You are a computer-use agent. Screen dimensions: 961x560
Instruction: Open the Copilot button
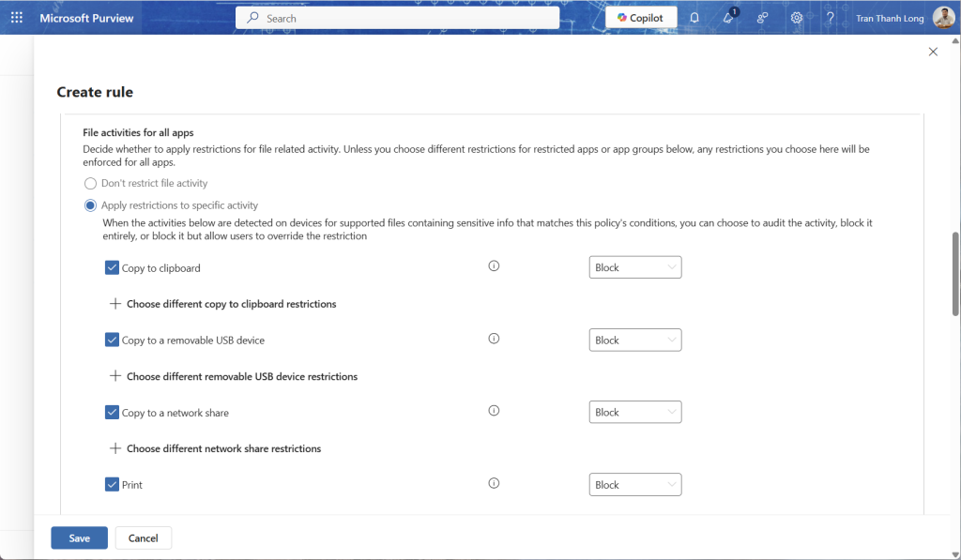coord(641,18)
